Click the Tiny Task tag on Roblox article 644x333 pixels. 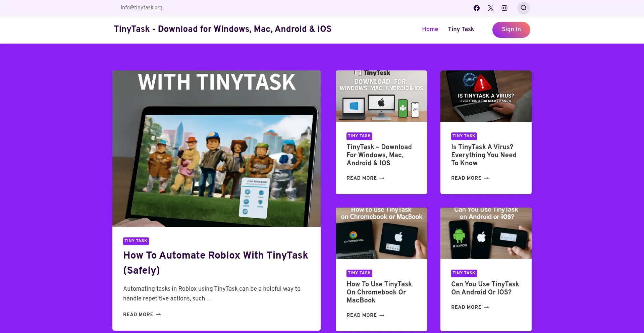[x=136, y=241]
